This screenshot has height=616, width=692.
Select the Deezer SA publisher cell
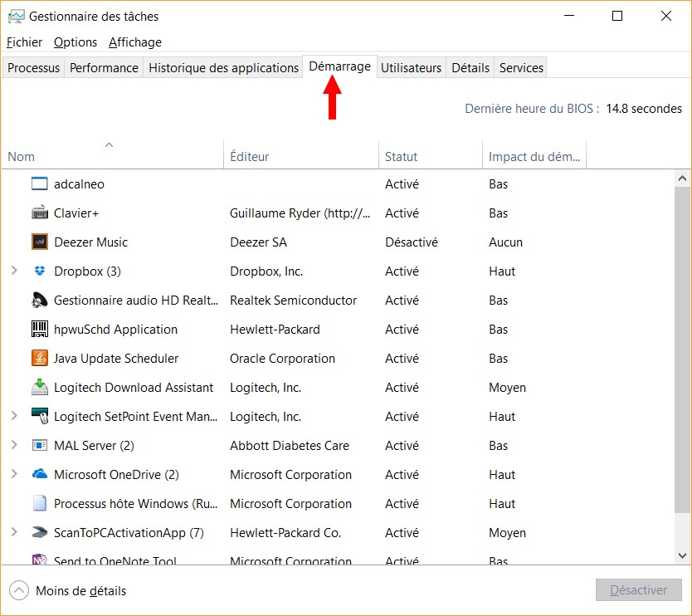click(258, 242)
